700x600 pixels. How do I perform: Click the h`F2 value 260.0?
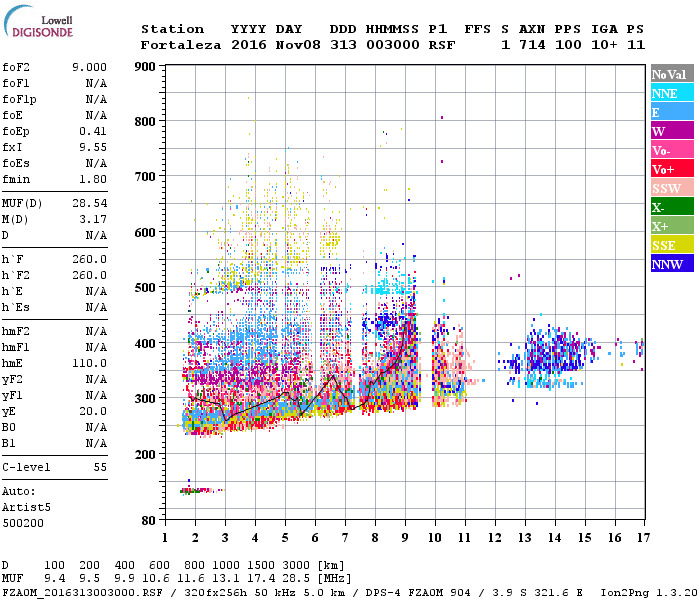click(89, 275)
